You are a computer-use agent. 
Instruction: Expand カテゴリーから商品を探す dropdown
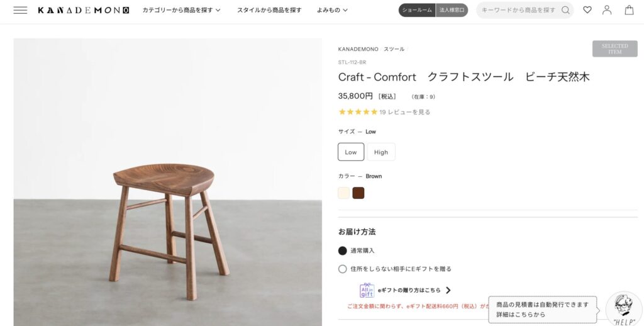[x=181, y=10]
